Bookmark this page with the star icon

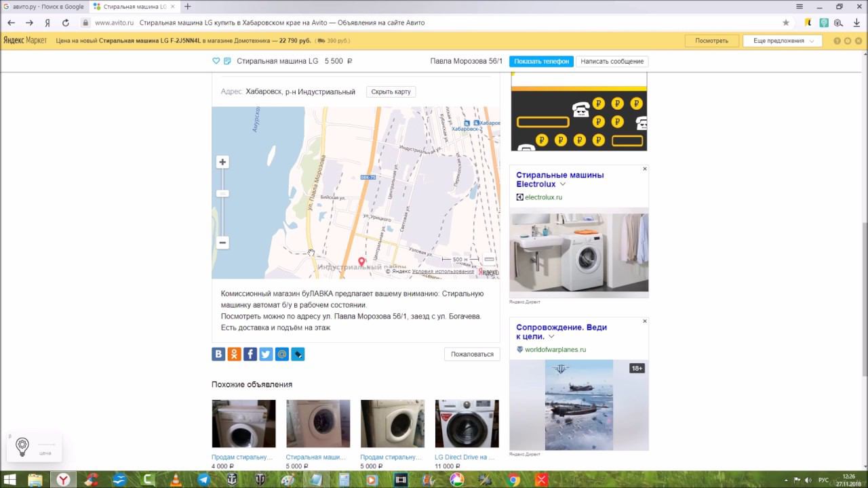pyautogui.click(x=786, y=22)
